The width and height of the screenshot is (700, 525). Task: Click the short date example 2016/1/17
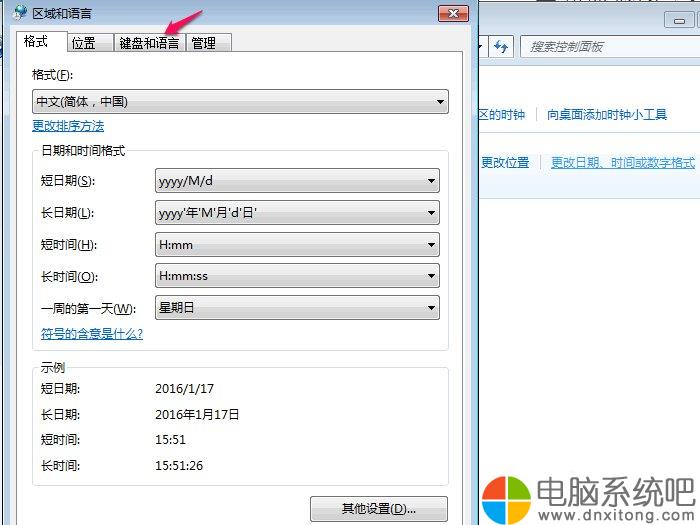click(184, 388)
